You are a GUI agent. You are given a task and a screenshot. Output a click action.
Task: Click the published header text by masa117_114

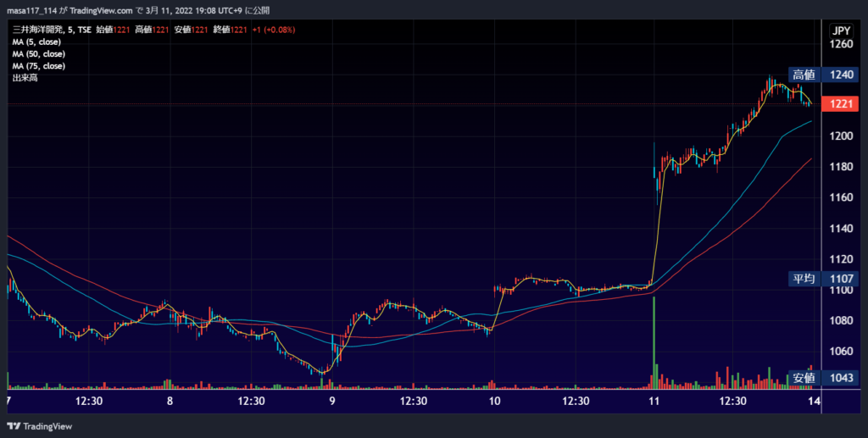pyautogui.click(x=138, y=10)
